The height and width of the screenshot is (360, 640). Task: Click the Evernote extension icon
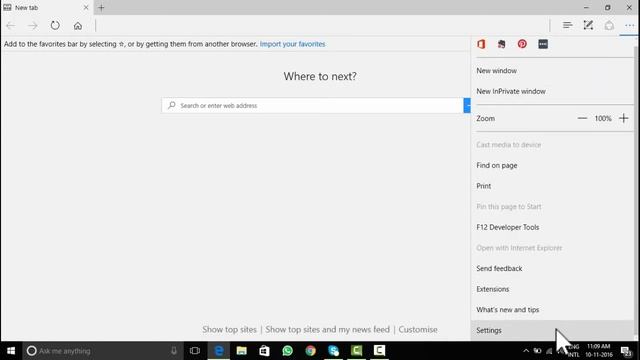502,44
